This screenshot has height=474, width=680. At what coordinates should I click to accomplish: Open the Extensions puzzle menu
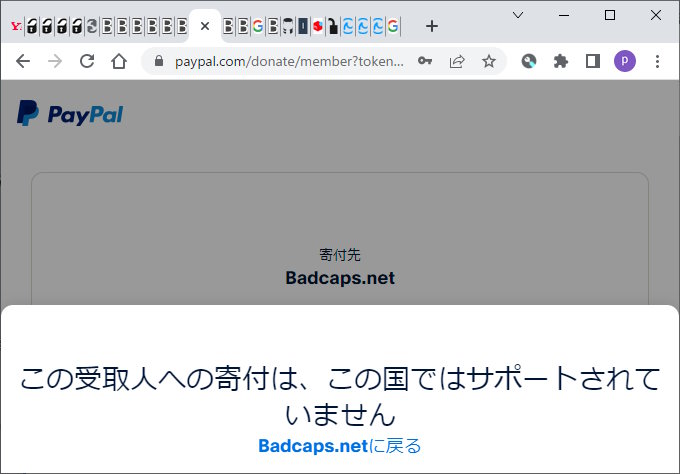(x=561, y=61)
